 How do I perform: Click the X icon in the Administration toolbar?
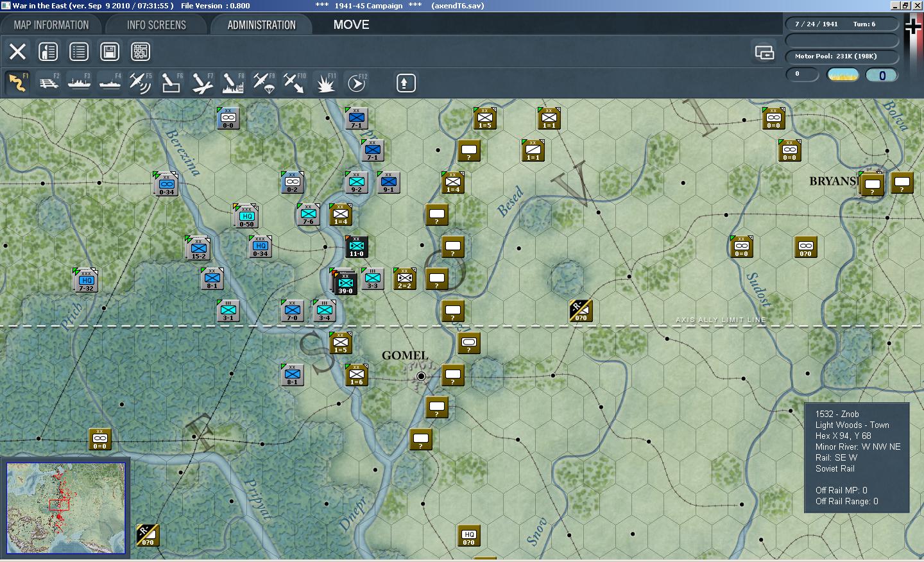17,51
